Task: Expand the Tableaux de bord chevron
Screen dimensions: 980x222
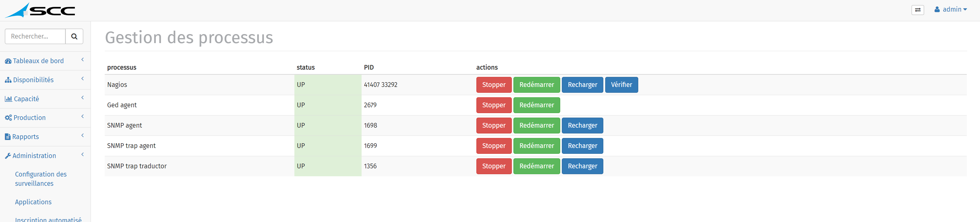Action: pyautogui.click(x=82, y=60)
